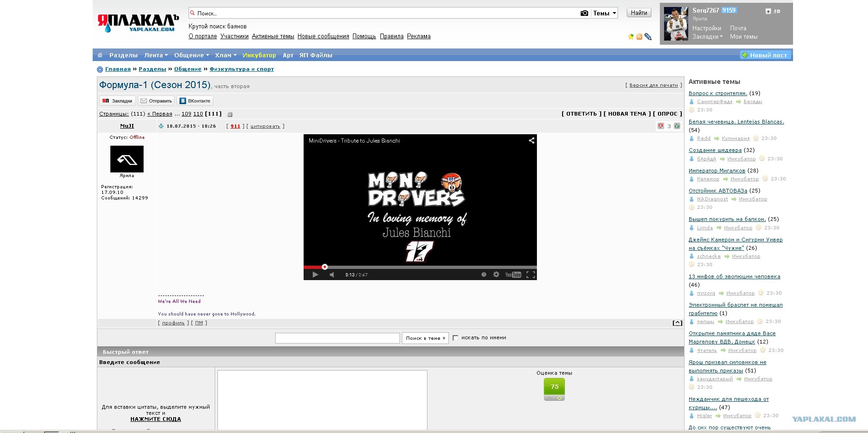
Task: Open user avatar of Serq7267
Action: [x=676, y=24]
